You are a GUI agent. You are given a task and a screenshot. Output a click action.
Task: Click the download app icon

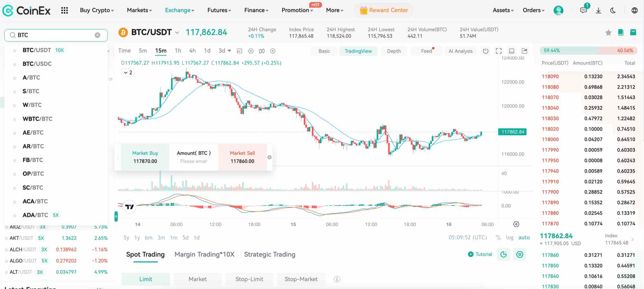598,10
